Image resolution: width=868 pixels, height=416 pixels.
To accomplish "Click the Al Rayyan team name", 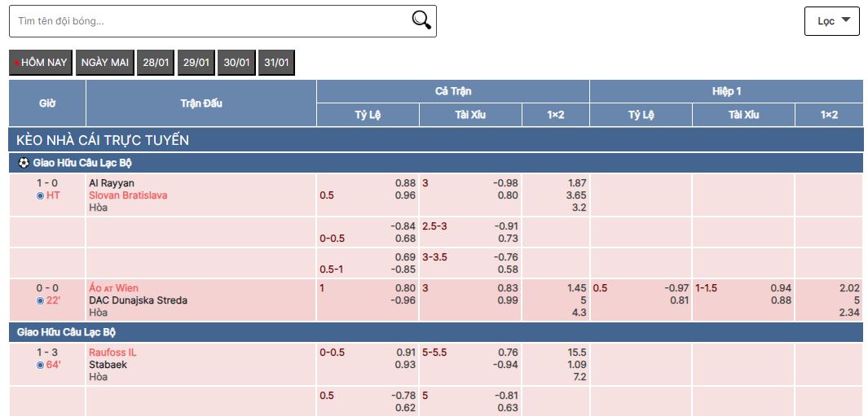I will (112, 183).
